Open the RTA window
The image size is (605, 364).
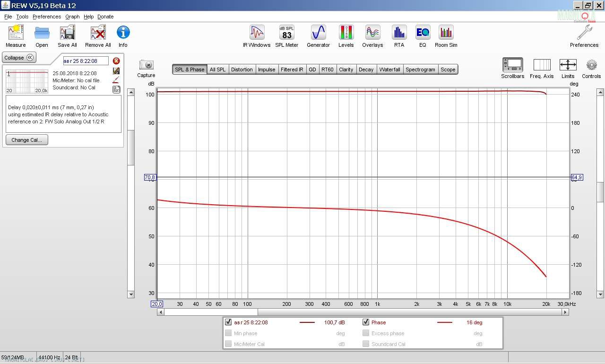click(x=399, y=36)
